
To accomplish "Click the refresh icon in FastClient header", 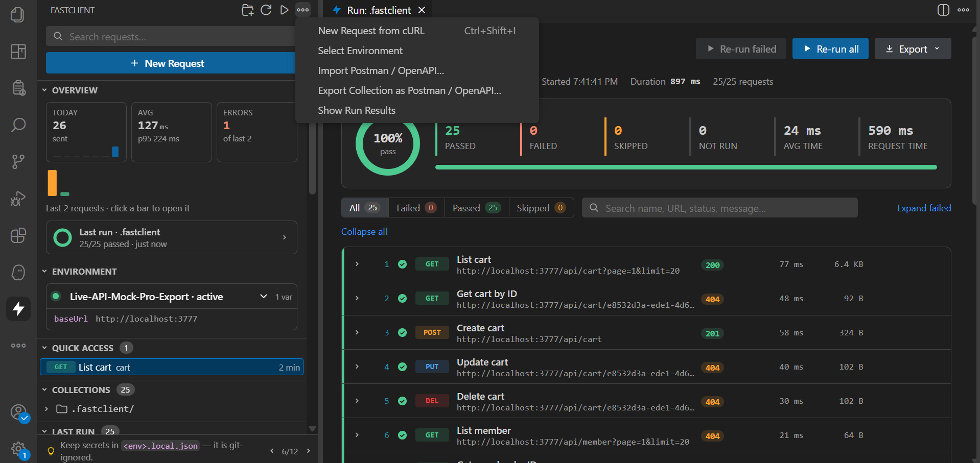I will tap(266, 10).
